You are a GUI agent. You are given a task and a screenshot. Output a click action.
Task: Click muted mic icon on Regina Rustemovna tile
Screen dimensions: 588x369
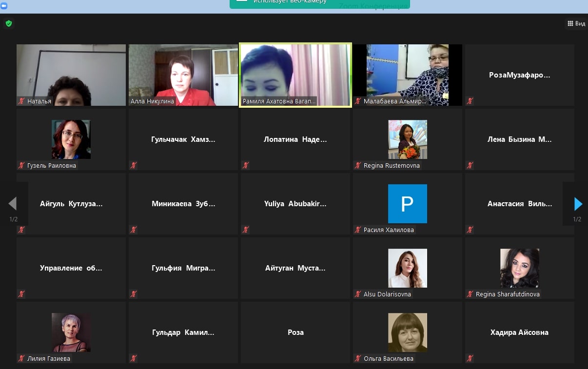point(358,166)
